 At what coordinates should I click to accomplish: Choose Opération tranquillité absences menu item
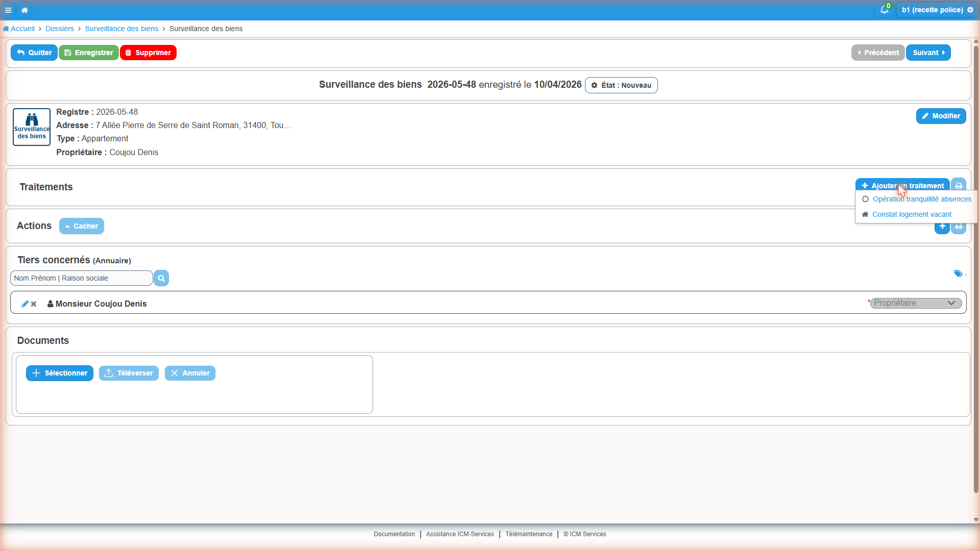pos(917,199)
